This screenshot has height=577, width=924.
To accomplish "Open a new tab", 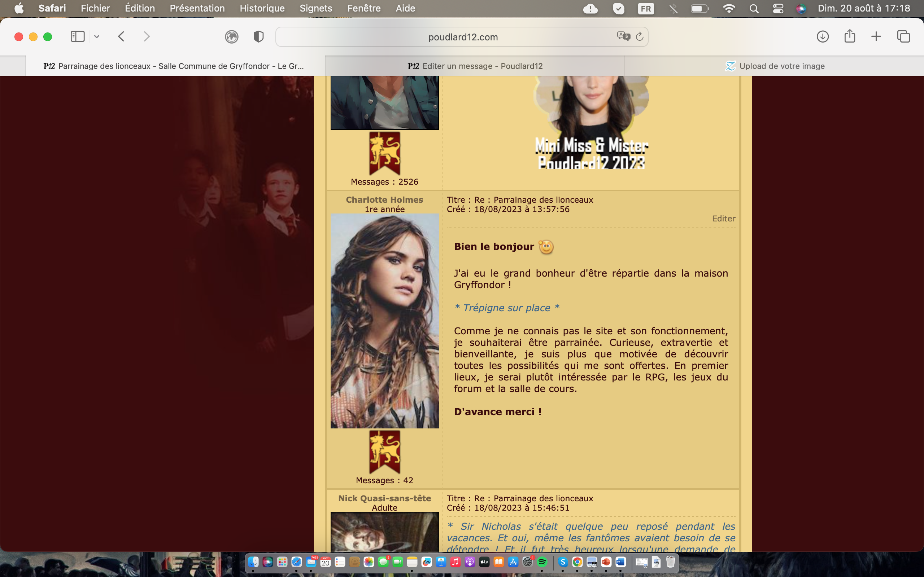I will click(x=876, y=37).
